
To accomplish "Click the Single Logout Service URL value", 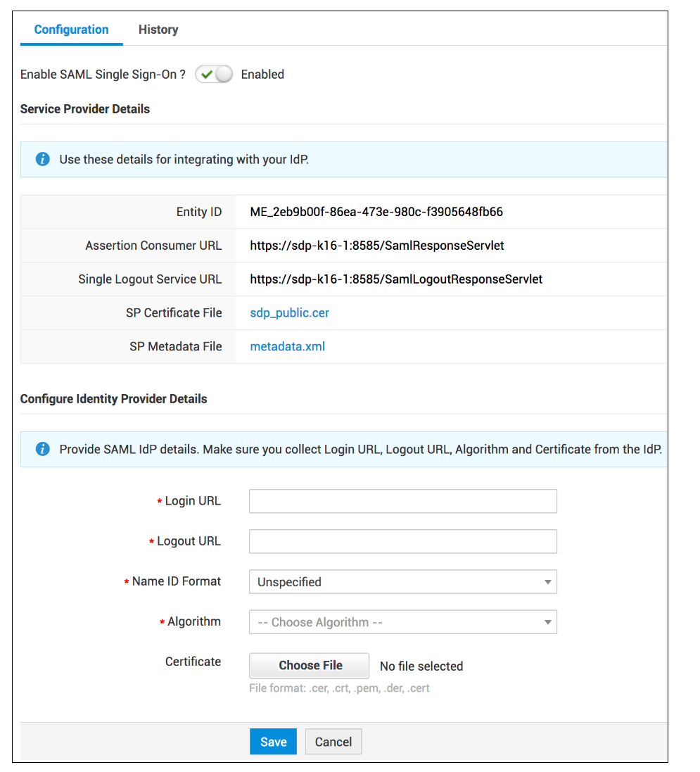I will click(396, 279).
